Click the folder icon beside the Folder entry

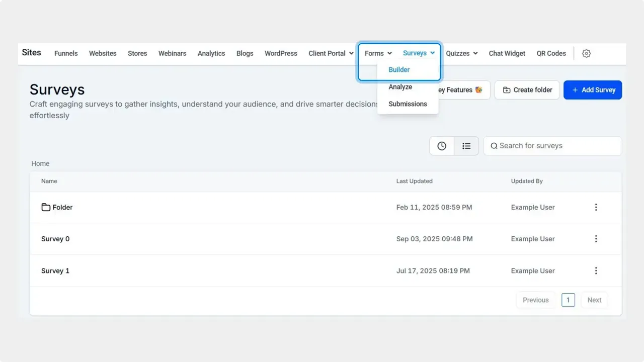pos(45,207)
